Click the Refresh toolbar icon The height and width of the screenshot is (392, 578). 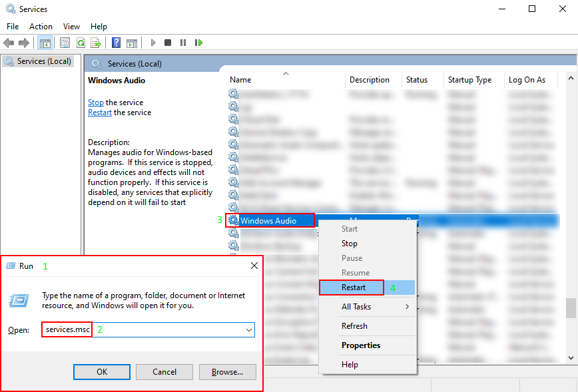[x=81, y=43]
